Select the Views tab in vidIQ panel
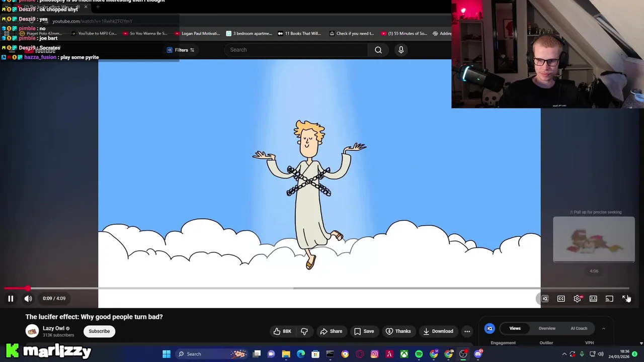The image size is (644, 362). point(515,328)
